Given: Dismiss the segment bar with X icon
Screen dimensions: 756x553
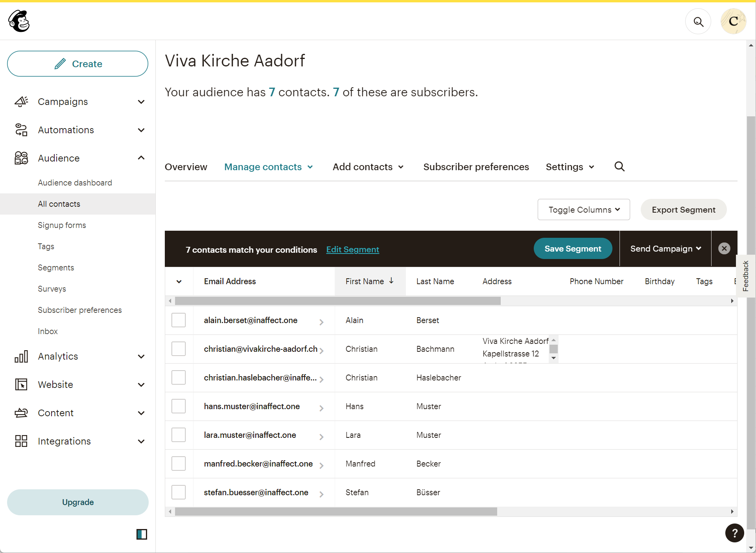Looking at the screenshot, I should click(724, 248).
